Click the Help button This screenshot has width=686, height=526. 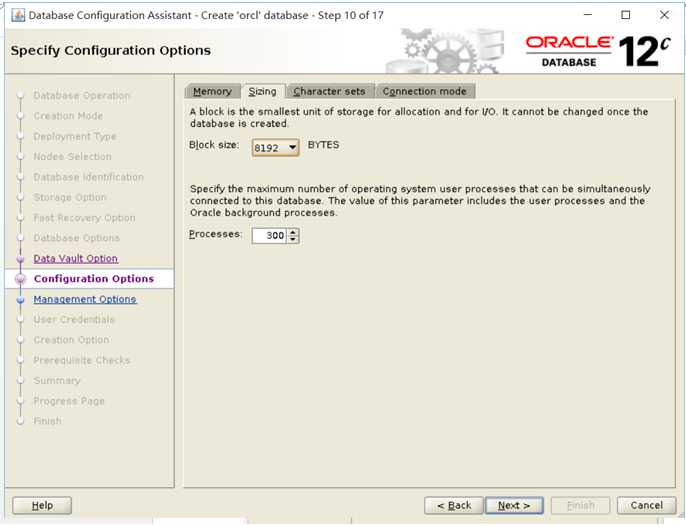[x=42, y=505]
